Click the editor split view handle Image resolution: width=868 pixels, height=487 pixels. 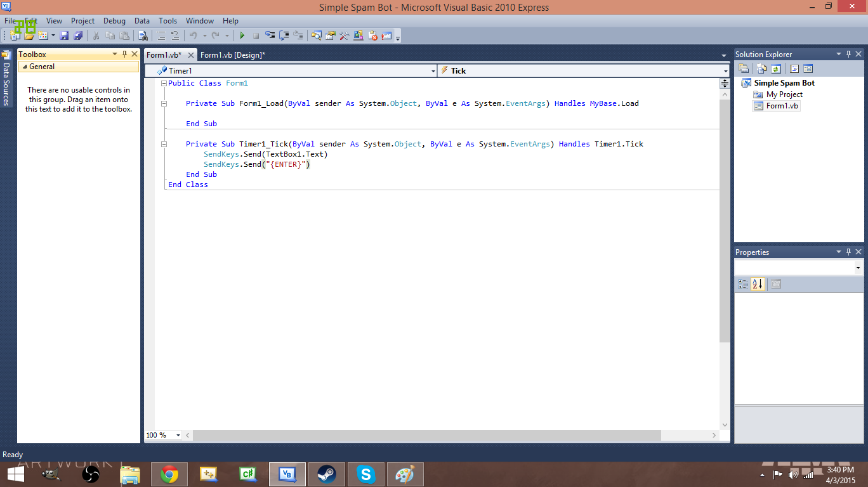[x=725, y=83]
